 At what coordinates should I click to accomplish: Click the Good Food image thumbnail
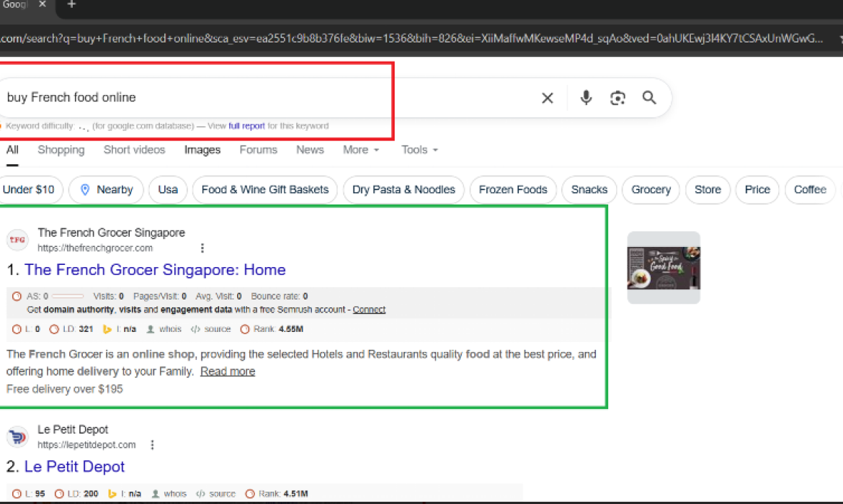[663, 267]
